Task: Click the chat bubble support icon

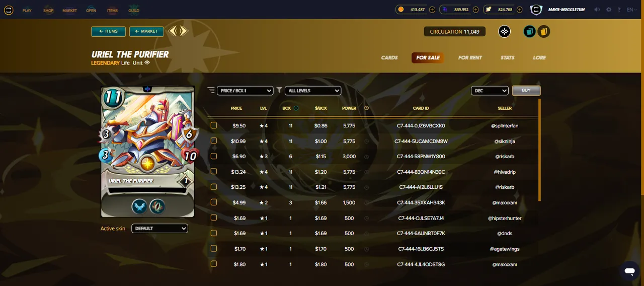Action: coord(629,271)
